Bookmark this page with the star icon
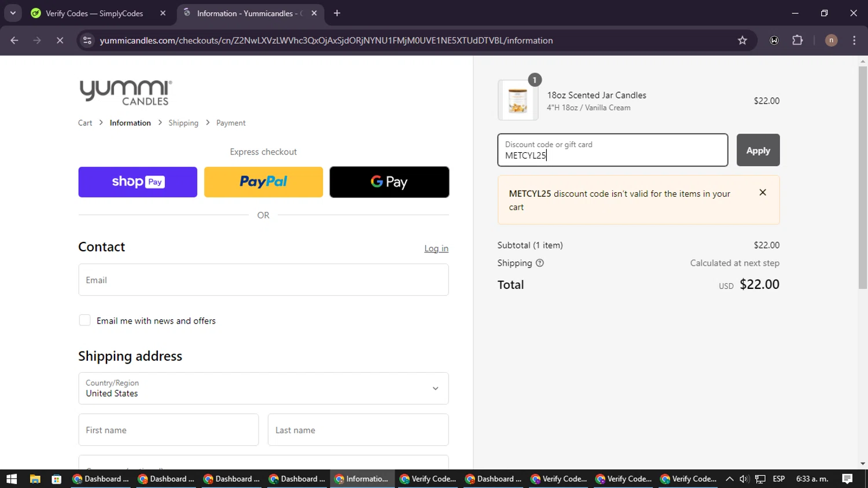This screenshot has width=868, height=488. [x=742, y=41]
